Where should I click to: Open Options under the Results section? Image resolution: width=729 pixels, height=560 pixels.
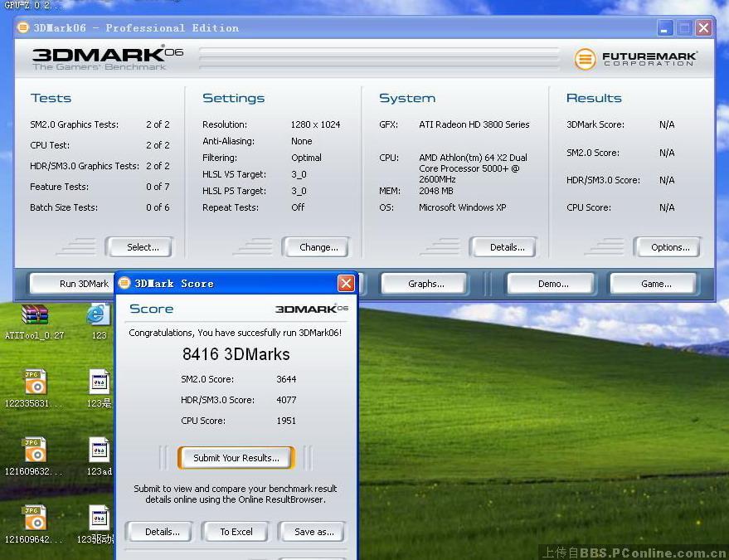point(669,247)
